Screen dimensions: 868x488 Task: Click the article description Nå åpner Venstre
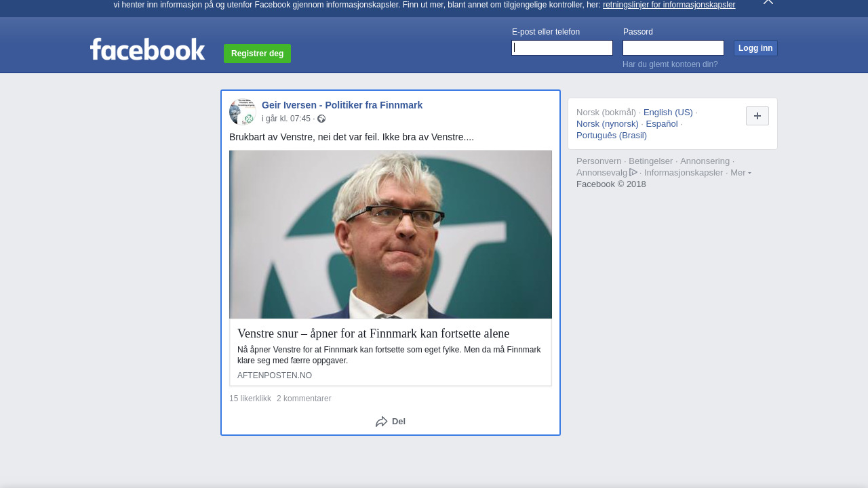coord(389,355)
